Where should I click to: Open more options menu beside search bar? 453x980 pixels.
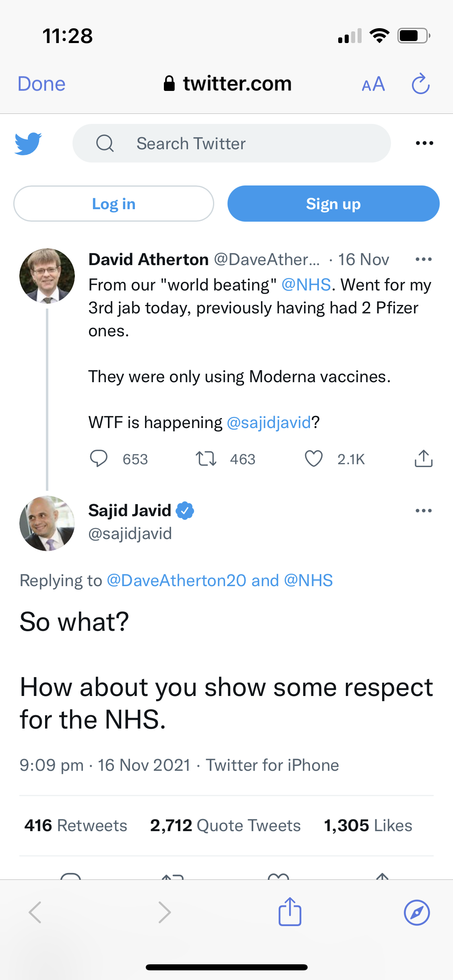pyautogui.click(x=424, y=143)
